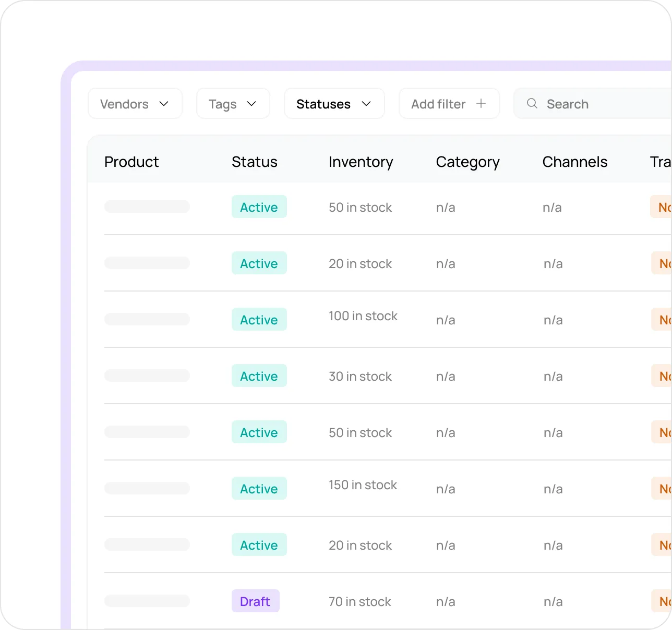Click the chevron in Tags dropdown
This screenshot has height=630, width=672.
(x=251, y=104)
